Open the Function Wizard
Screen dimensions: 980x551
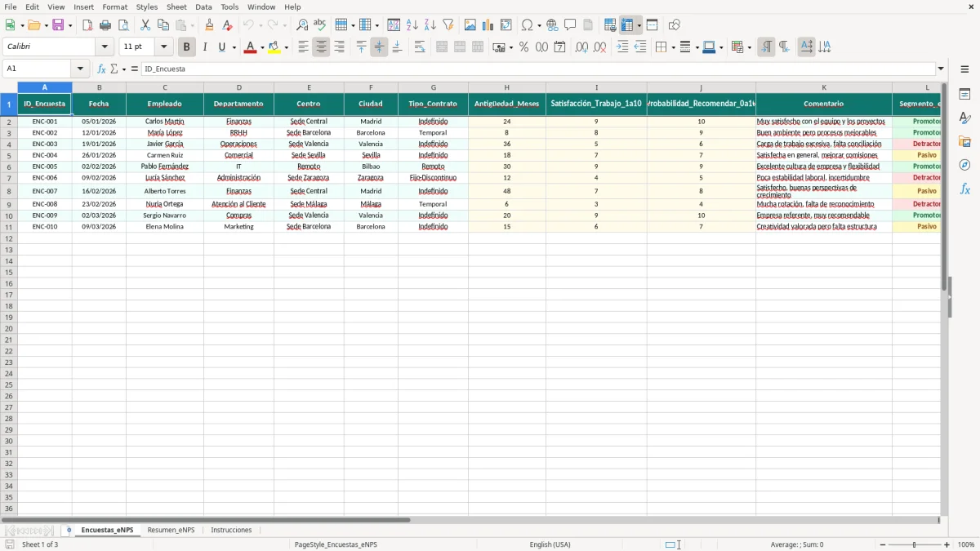(100, 69)
